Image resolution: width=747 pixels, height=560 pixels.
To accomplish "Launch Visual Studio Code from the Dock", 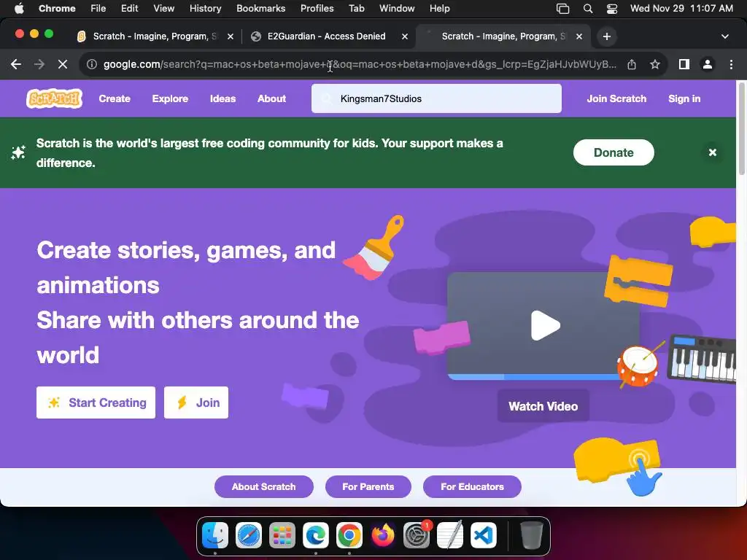I will 484,535.
